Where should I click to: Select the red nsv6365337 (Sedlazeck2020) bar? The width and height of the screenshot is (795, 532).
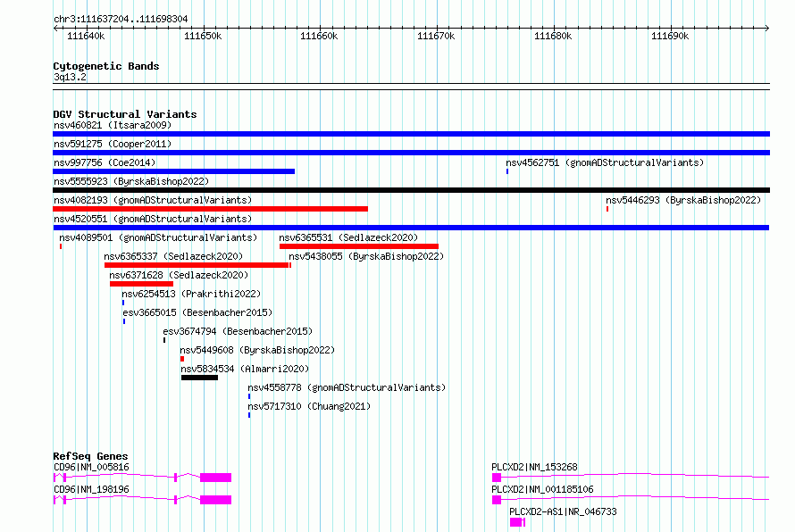(197, 265)
